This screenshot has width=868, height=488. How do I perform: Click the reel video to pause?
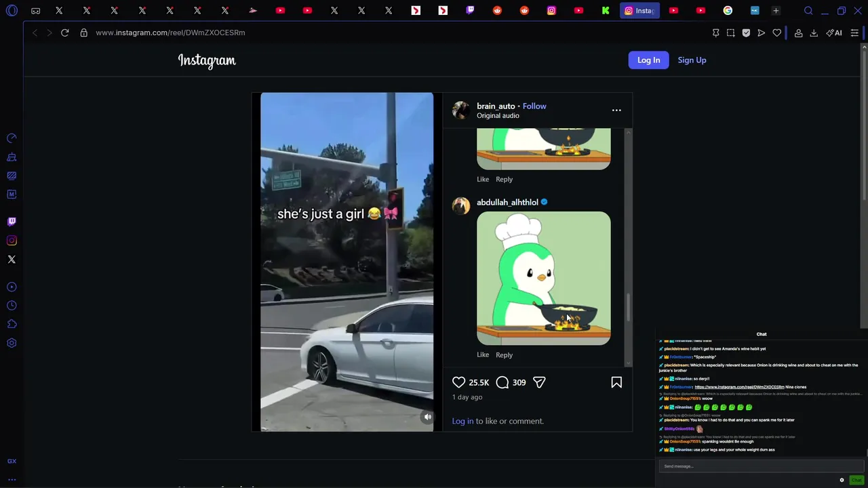tap(347, 262)
